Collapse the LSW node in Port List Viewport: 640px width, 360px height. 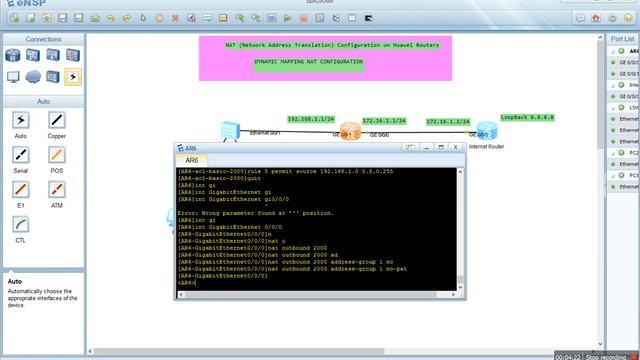(613, 108)
